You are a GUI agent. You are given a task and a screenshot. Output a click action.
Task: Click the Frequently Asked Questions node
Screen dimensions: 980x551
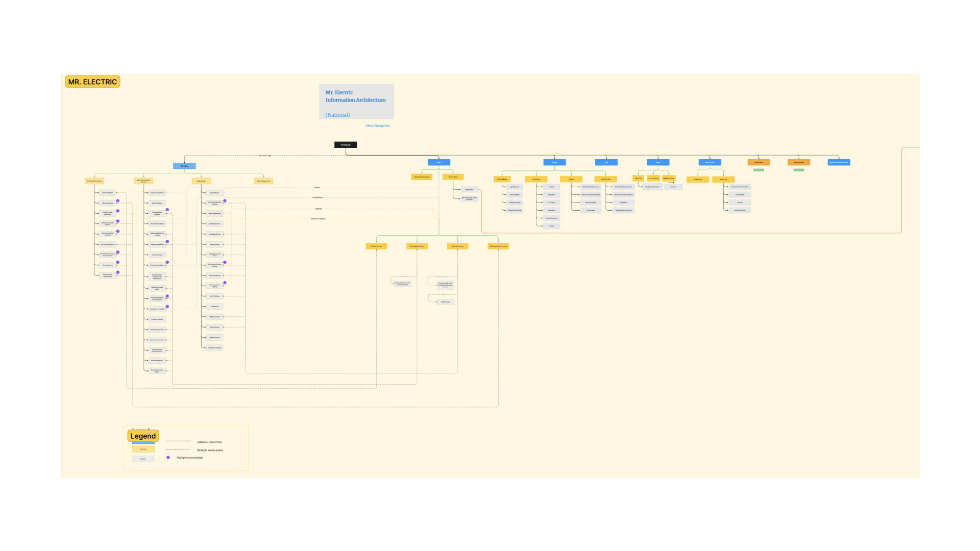point(740,187)
